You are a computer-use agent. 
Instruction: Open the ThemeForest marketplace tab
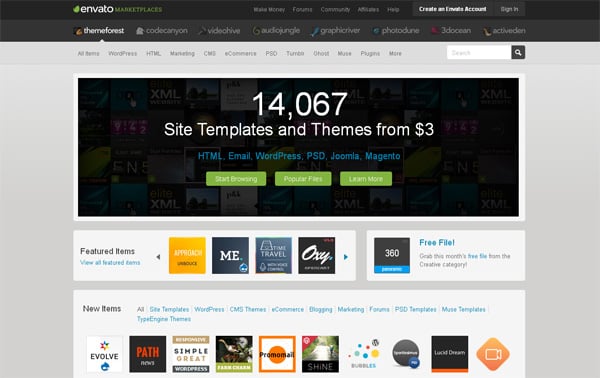point(99,31)
